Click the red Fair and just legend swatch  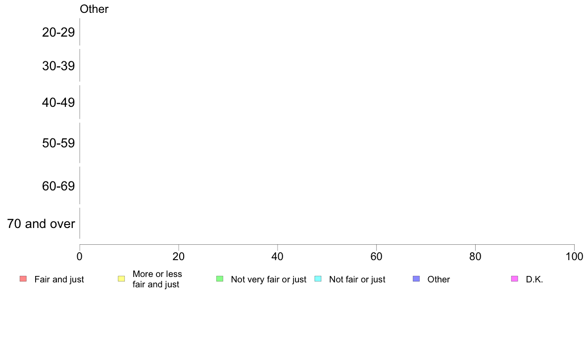pos(23,278)
